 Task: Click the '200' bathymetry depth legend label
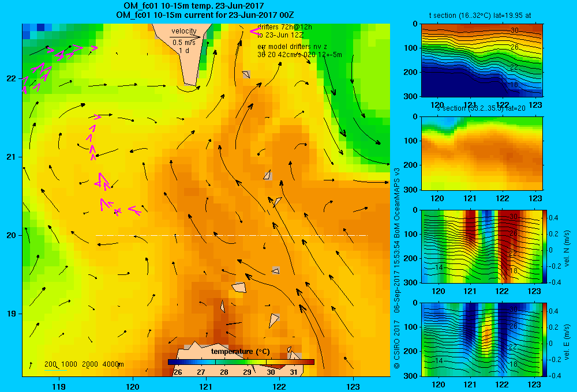pos(50,364)
